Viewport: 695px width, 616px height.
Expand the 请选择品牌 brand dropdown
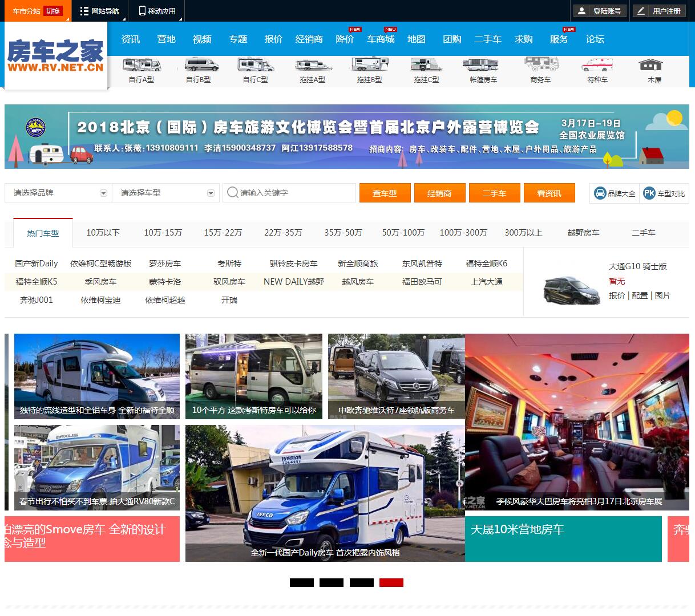point(58,193)
